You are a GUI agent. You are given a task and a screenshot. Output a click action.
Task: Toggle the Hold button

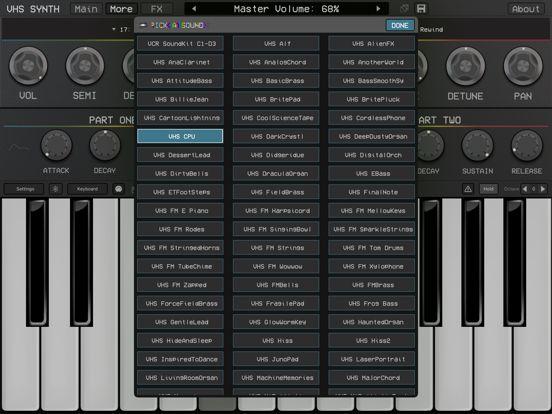pos(488,189)
